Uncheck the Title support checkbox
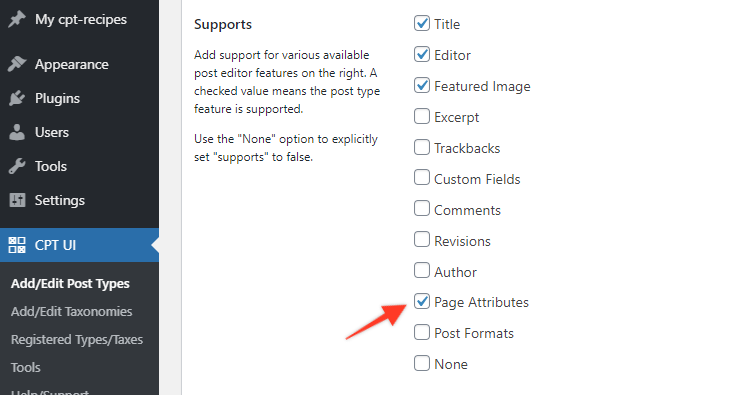751x395 pixels. point(421,23)
